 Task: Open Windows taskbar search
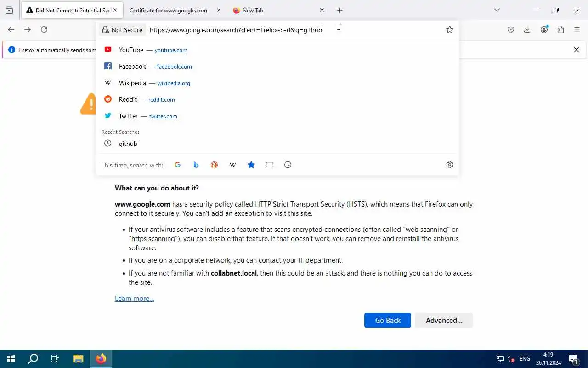33,359
